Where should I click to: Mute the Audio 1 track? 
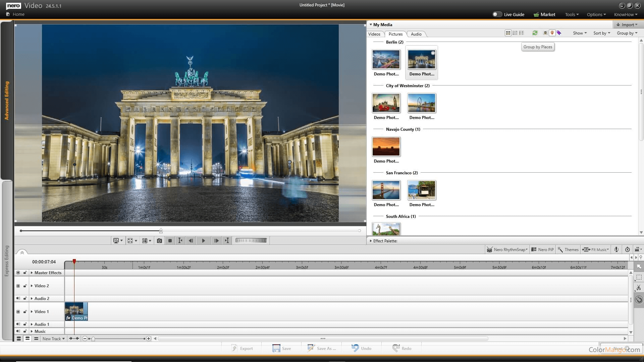(18, 324)
